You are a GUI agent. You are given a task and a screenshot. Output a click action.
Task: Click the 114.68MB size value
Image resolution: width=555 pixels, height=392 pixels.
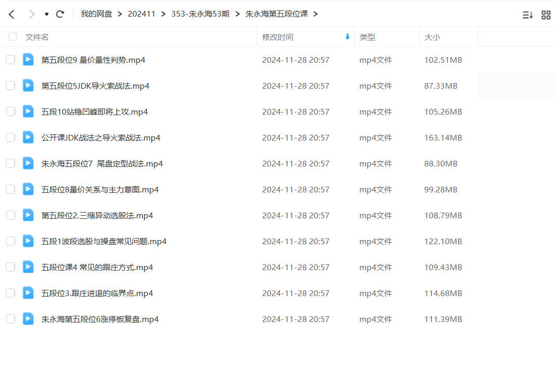tap(443, 293)
